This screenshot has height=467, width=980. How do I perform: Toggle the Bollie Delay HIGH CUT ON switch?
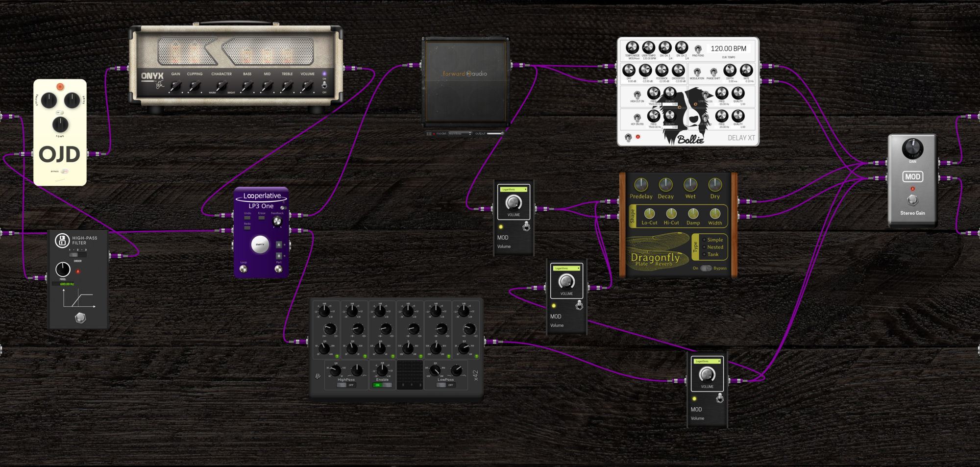(x=637, y=95)
